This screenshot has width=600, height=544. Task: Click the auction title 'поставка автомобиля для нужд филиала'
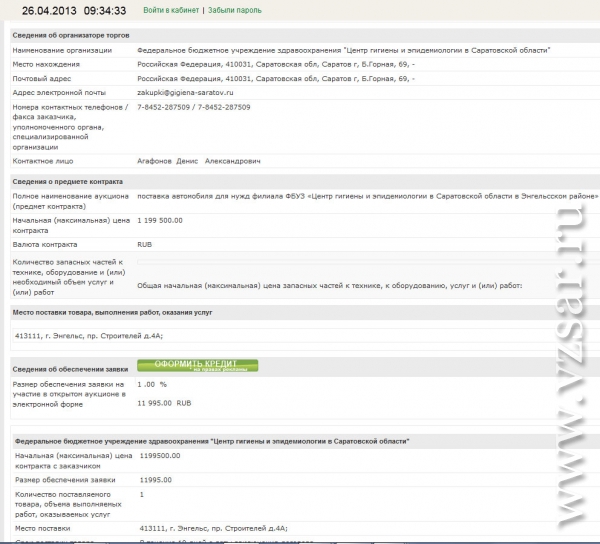coord(367,196)
